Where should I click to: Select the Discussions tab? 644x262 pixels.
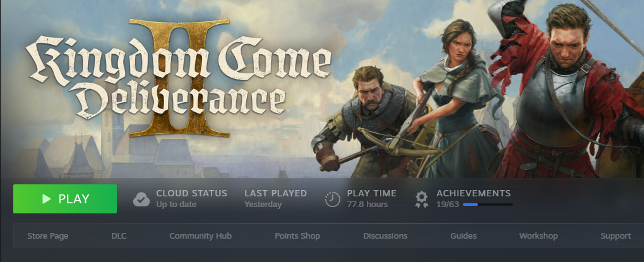click(x=385, y=235)
